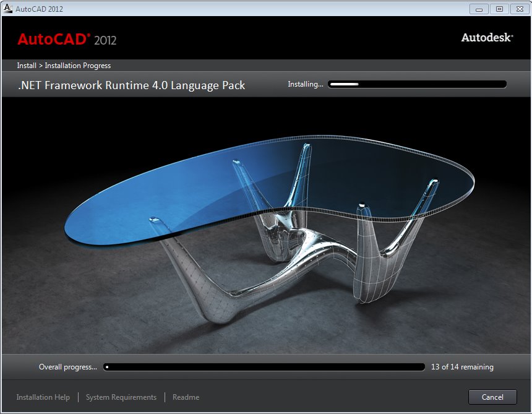Click the 'AutoCAD 2012' window title text
The image size is (532, 414).
pyautogui.click(x=40, y=9)
